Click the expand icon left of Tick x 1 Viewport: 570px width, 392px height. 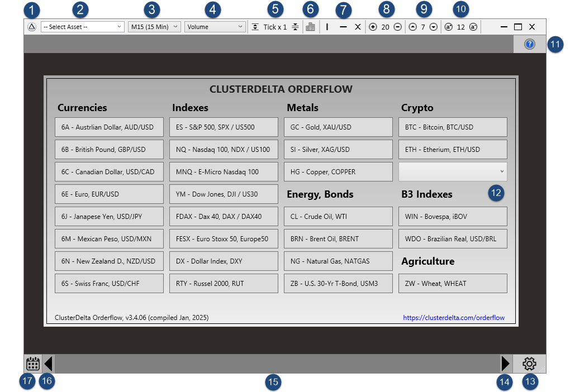pos(255,27)
